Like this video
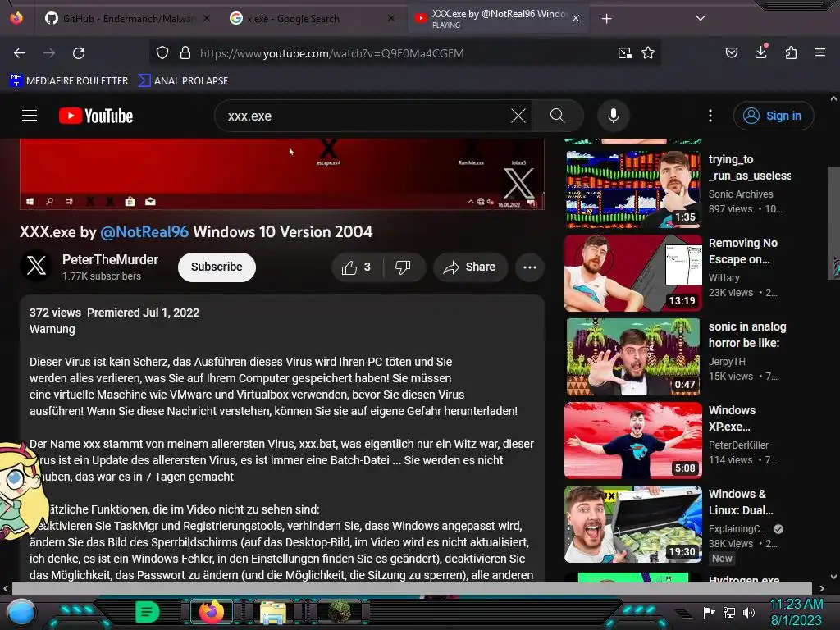Image resolution: width=840 pixels, height=630 pixels. point(357,267)
